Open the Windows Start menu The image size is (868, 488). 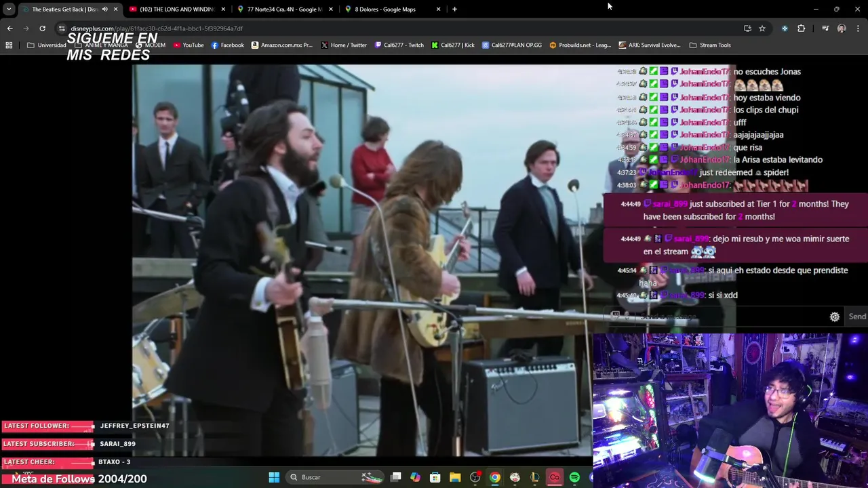[x=274, y=477]
